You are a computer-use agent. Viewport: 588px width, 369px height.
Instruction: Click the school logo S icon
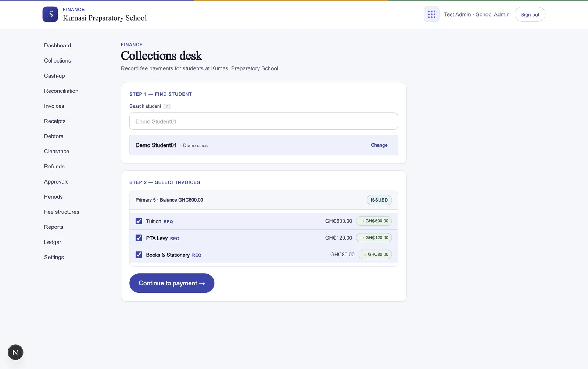click(x=50, y=14)
